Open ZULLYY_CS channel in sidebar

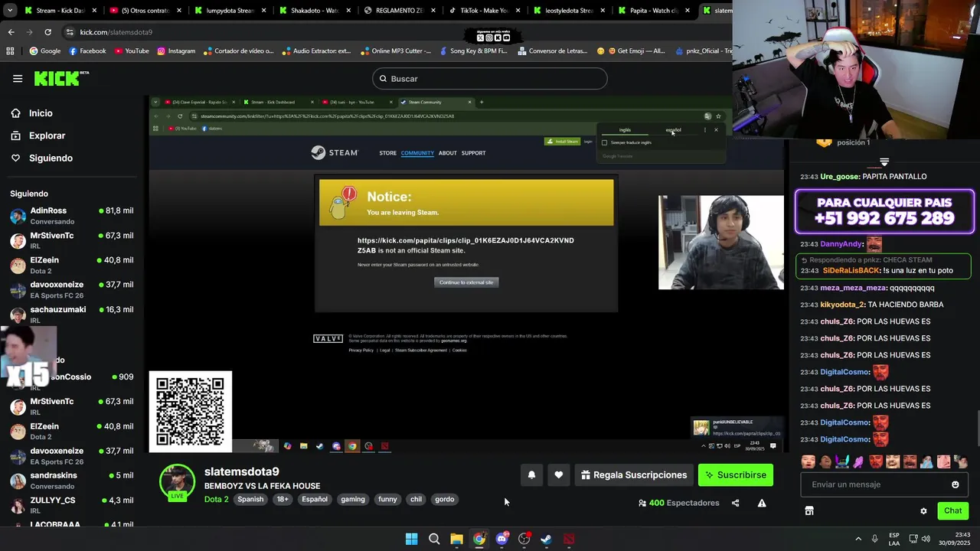tap(72, 505)
